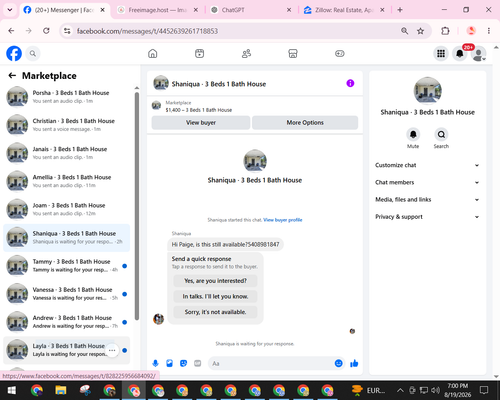Expand Customize chat section

427,165
